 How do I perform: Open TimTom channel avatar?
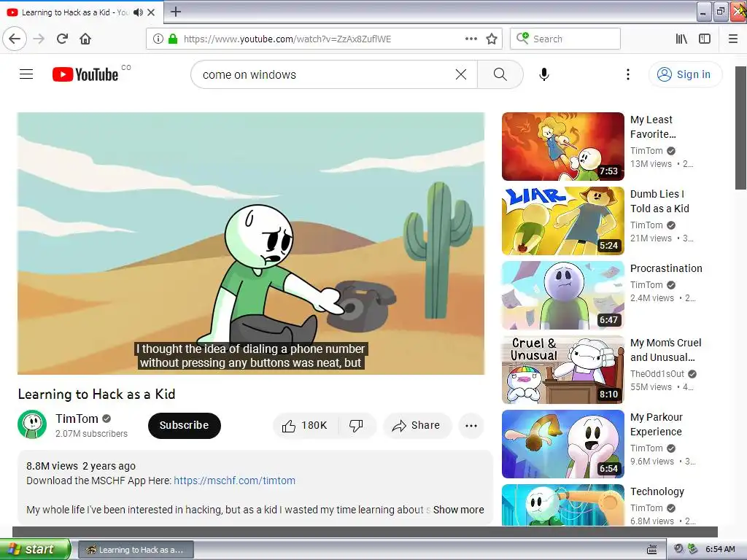32,424
